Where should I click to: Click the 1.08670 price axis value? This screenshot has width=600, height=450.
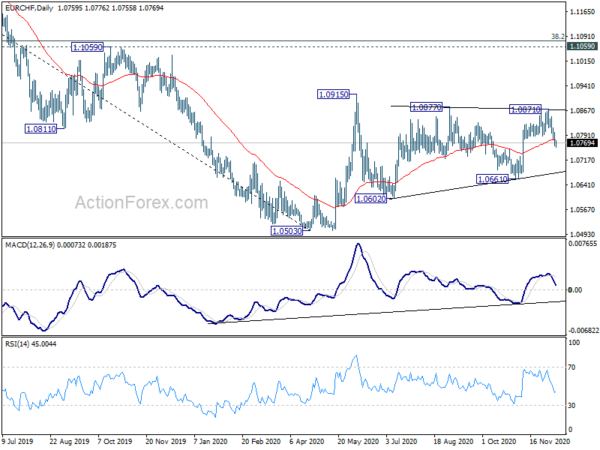[582, 111]
